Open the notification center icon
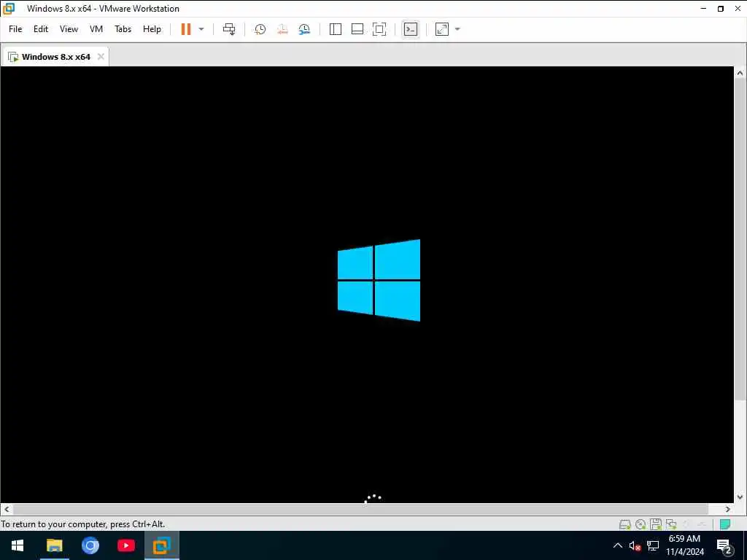 tap(724, 545)
